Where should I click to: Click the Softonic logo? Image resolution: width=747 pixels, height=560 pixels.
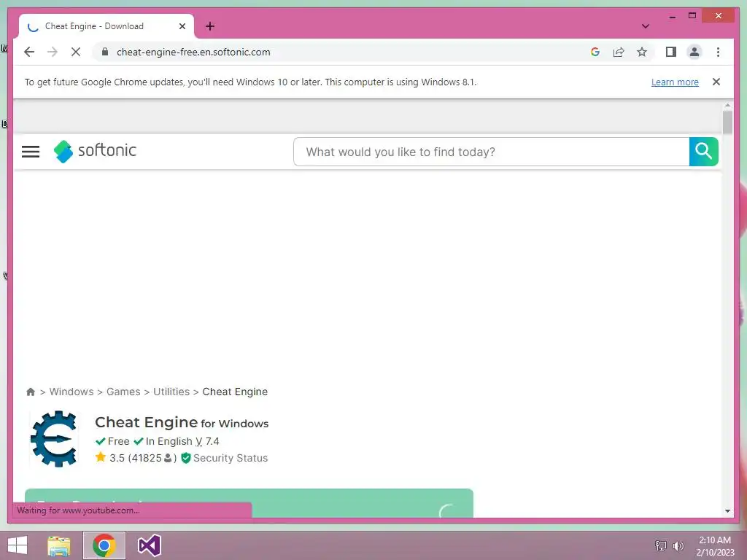pos(95,152)
